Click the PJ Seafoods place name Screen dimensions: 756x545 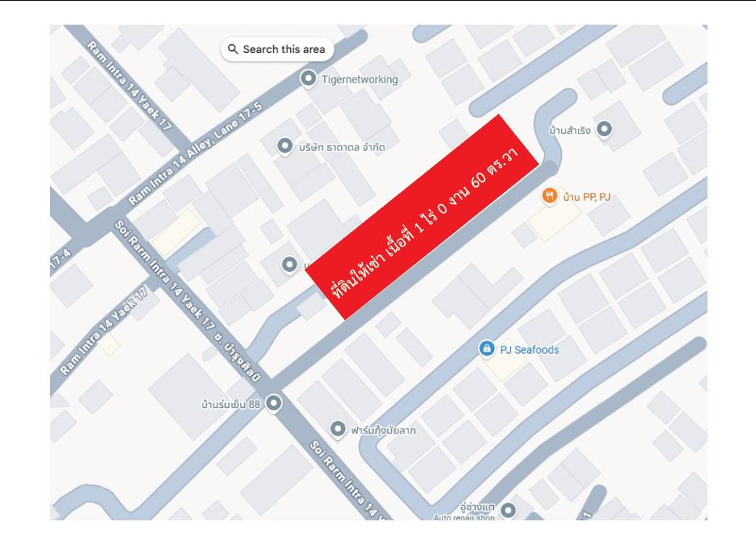coord(529,350)
